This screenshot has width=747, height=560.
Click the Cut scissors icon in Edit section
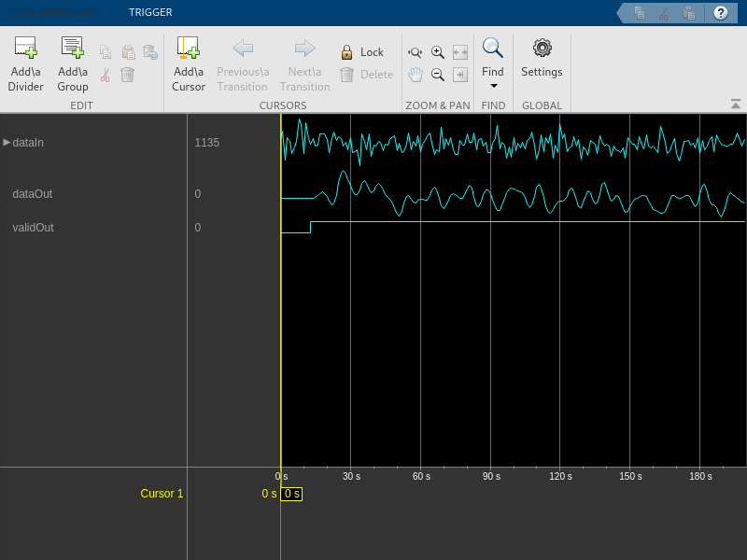click(106, 75)
